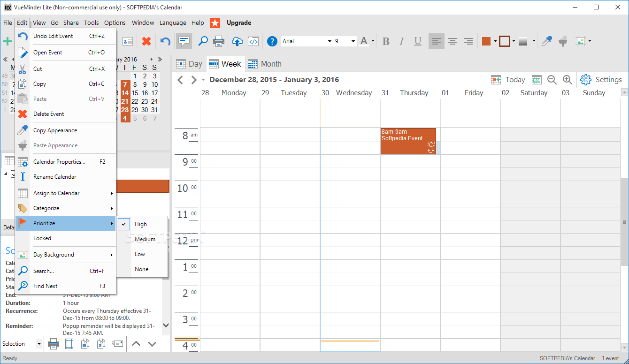Set text alignment to right
629x364 pixels.
(x=468, y=41)
